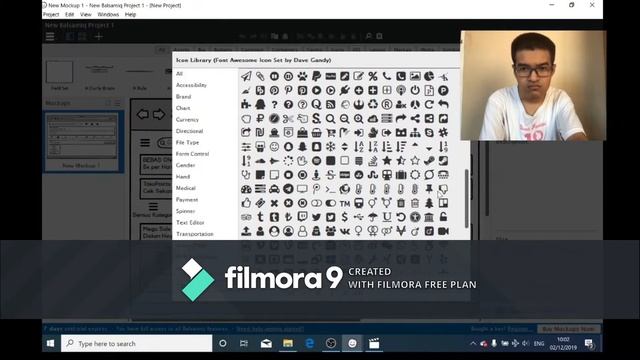This screenshot has width=640, height=360.
Task: Select the paper plane outline icon
Action: (246, 76)
